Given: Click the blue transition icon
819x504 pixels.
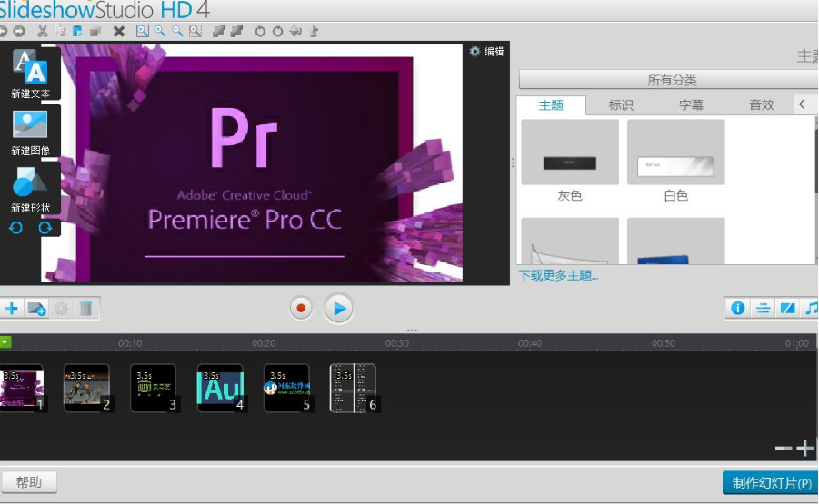Looking at the screenshot, I should point(788,309).
